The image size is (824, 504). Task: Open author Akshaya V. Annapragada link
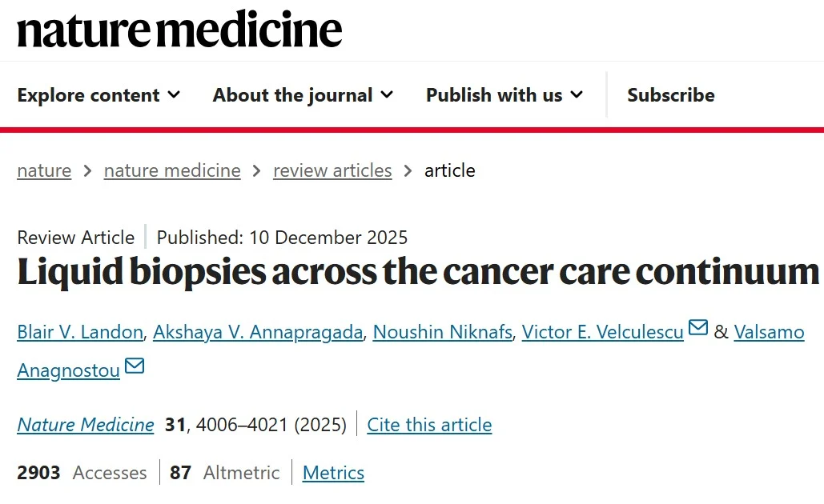tap(258, 332)
